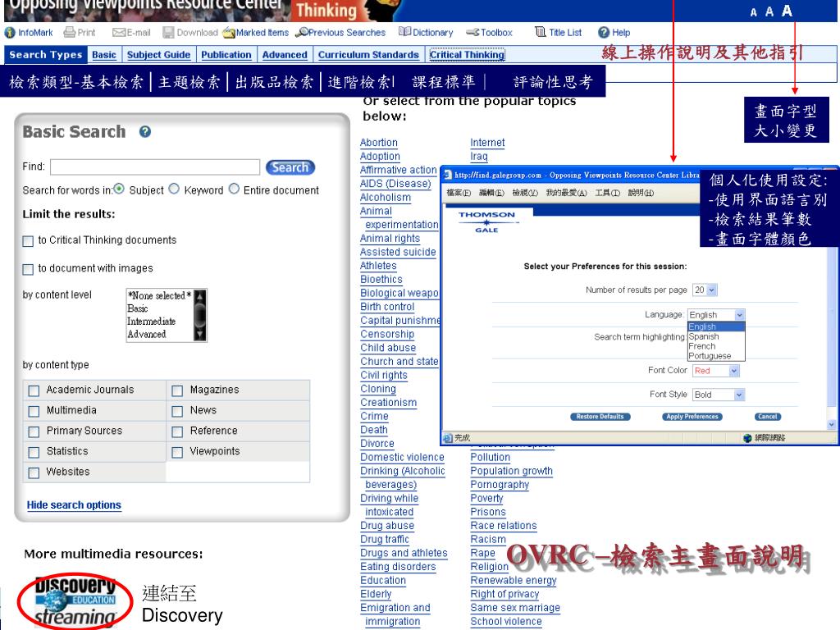
Task: Click Thomson Gale logo in popup
Action: (486, 221)
